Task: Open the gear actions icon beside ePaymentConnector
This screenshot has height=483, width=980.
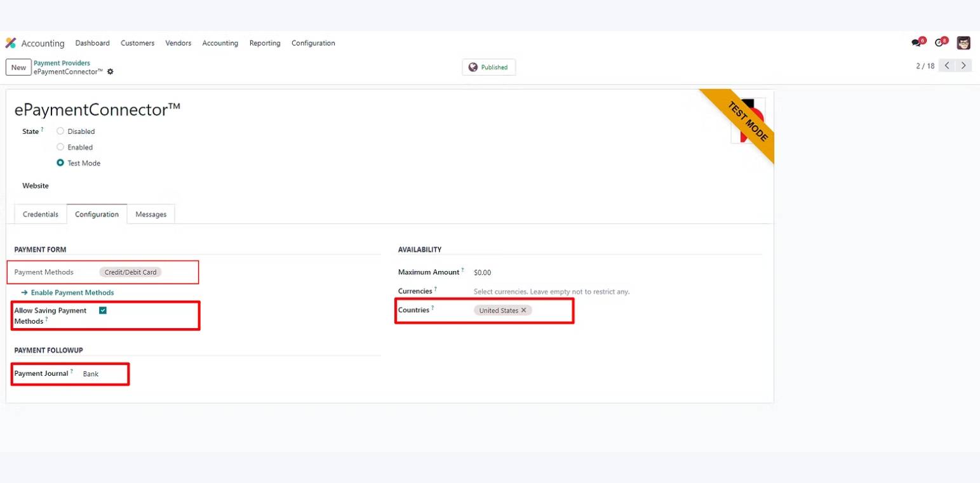Action: (x=111, y=72)
